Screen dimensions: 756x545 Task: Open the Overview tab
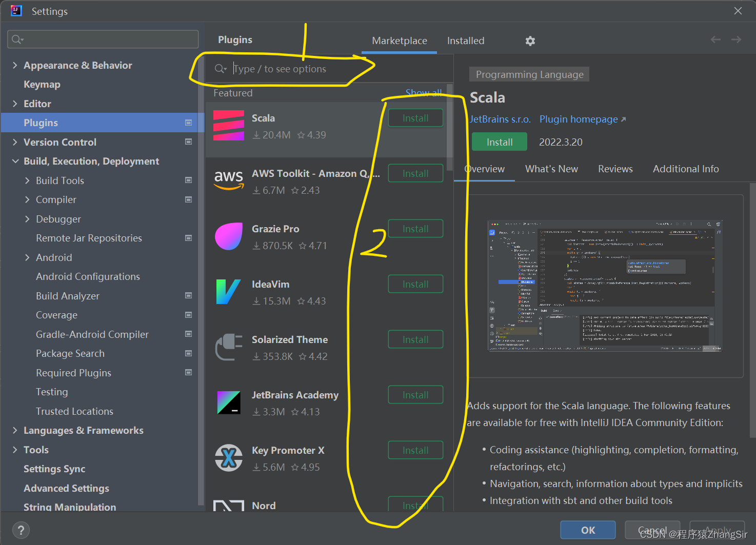[484, 169]
